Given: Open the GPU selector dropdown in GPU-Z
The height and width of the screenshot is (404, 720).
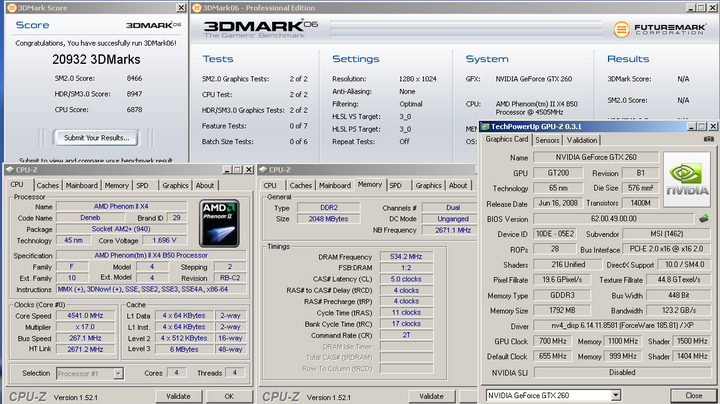Looking at the screenshot, I should coord(616,395).
